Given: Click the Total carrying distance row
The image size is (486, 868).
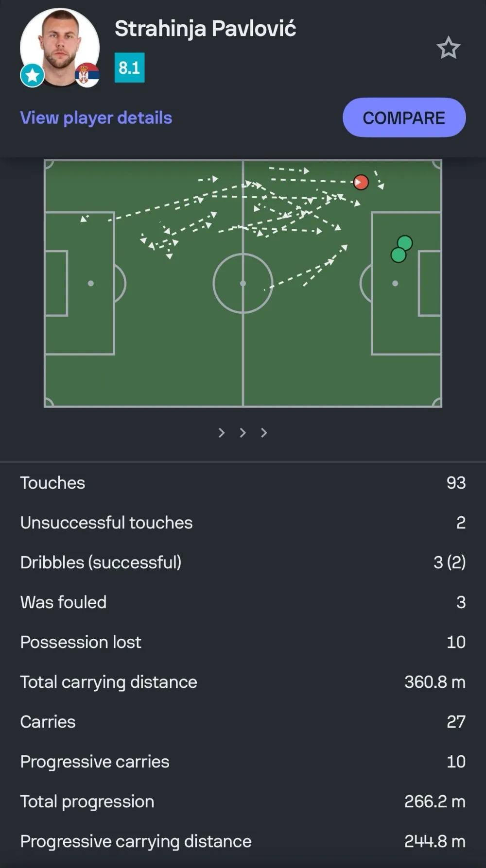Looking at the screenshot, I should [243, 682].
